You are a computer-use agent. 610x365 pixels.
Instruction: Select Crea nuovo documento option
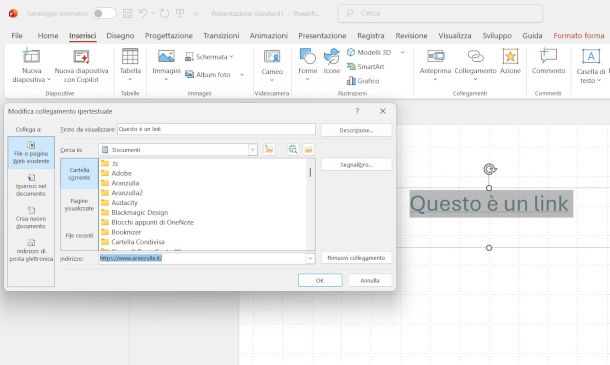click(x=31, y=218)
